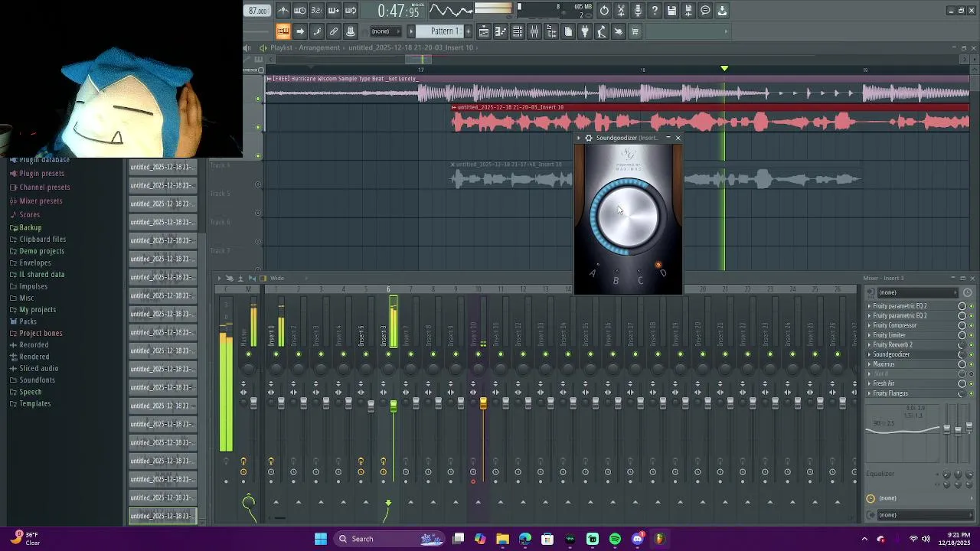Show the Mixer view button
The image size is (980, 551).
click(x=534, y=31)
